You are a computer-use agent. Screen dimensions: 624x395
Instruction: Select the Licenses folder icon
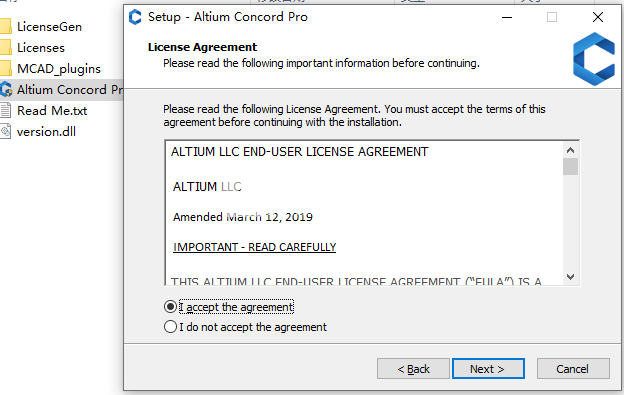point(6,47)
